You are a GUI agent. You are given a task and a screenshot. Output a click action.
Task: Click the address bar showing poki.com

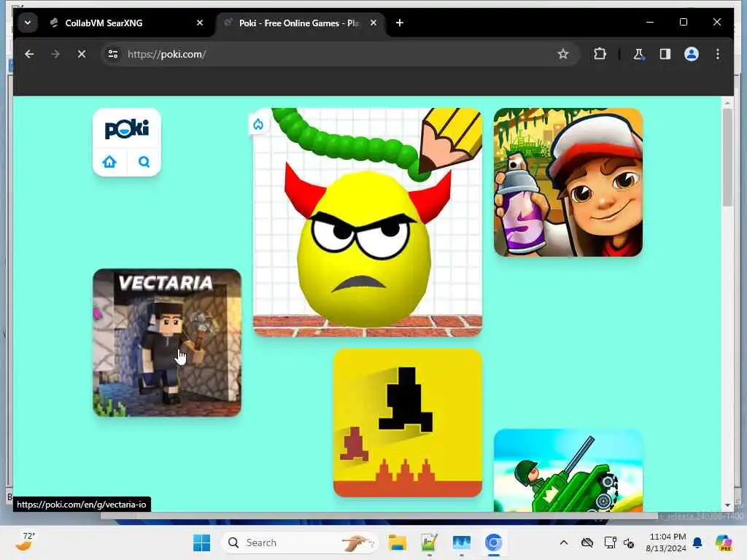click(341, 54)
